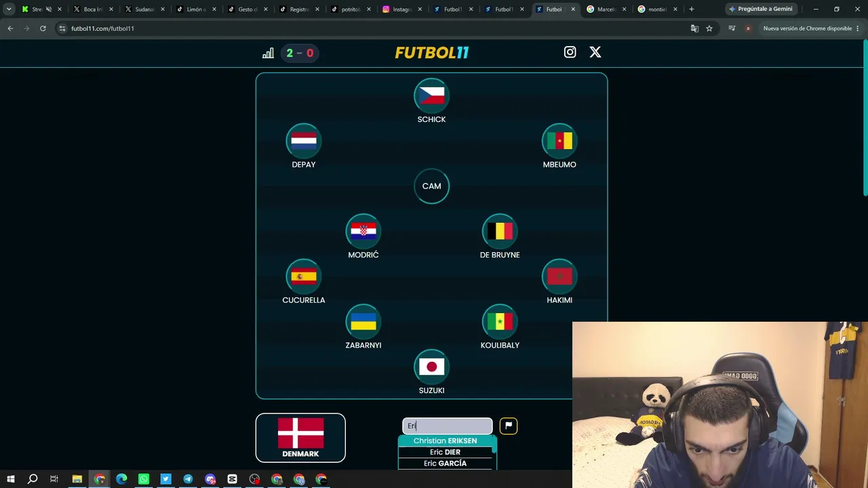The width and height of the screenshot is (868, 488).
Task: Click the give-up flag button beside the input
Action: click(x=509, y=426)
